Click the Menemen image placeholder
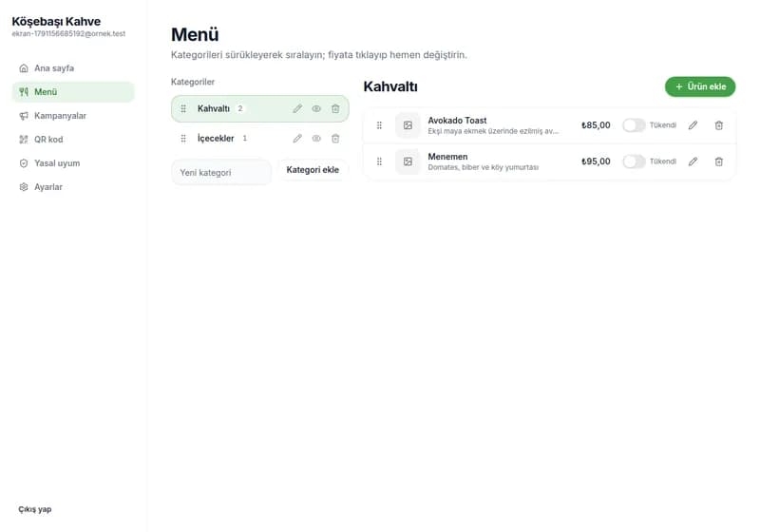Image resolution: width=760 pixels, height=532 pixels. click(408, 161)
